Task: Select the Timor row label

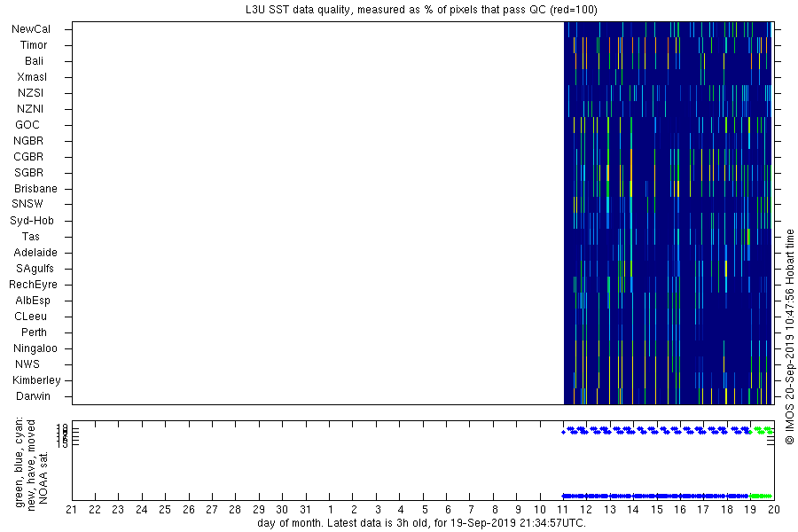Action: coord(34,45)
